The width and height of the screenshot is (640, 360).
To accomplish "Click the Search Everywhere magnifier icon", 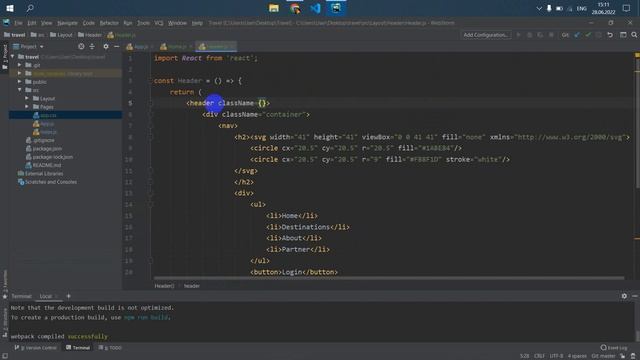I will coord(634,35).
